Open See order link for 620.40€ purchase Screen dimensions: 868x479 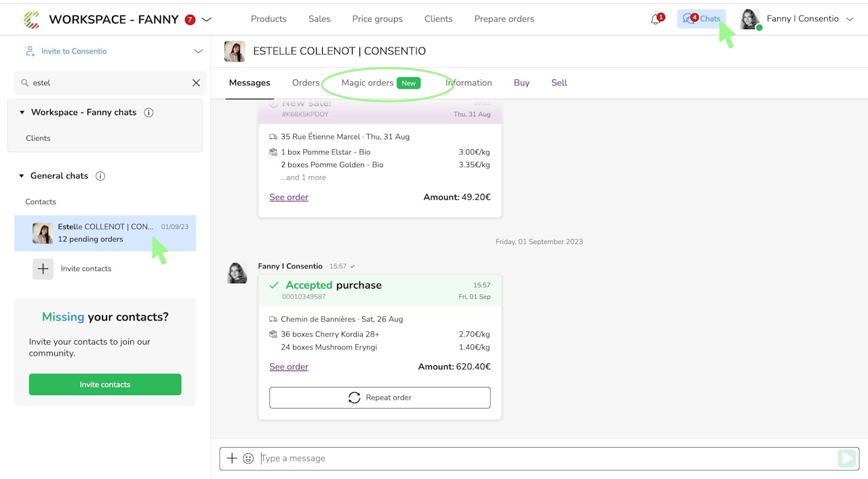point(289,367)
